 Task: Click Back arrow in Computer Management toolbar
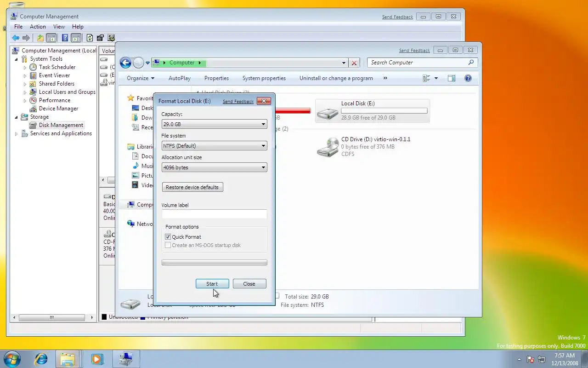tap(16, 38)
